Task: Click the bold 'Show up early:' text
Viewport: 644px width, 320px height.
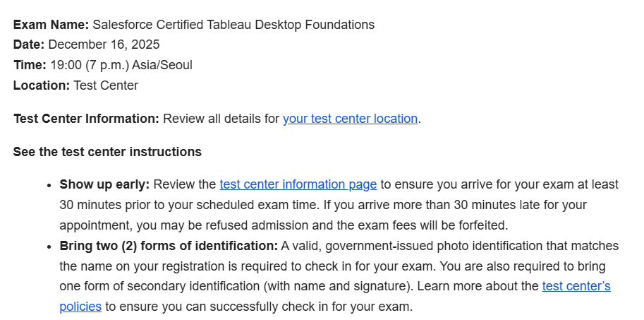Action: tap(104, 184)
